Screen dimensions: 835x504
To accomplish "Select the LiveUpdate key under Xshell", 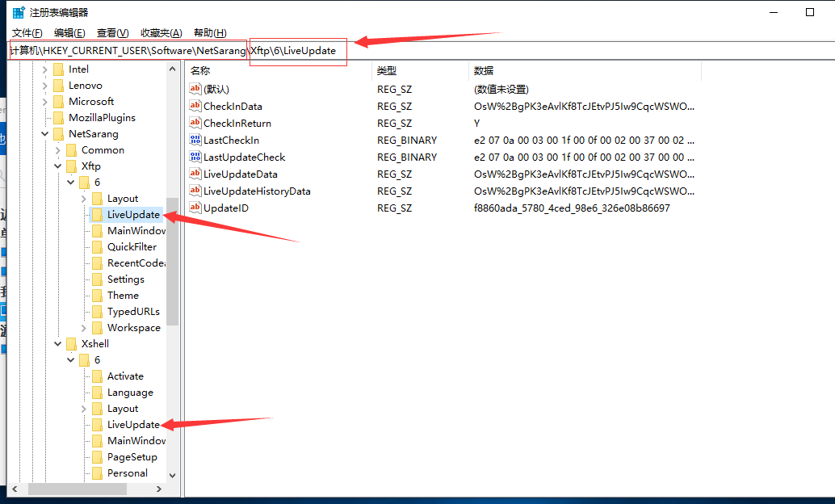I will coord(133,425).
